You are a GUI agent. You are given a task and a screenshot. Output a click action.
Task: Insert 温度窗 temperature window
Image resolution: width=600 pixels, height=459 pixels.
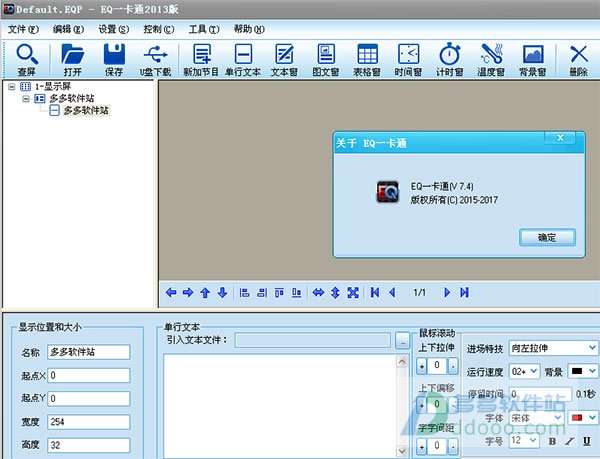tap(491, 59)
